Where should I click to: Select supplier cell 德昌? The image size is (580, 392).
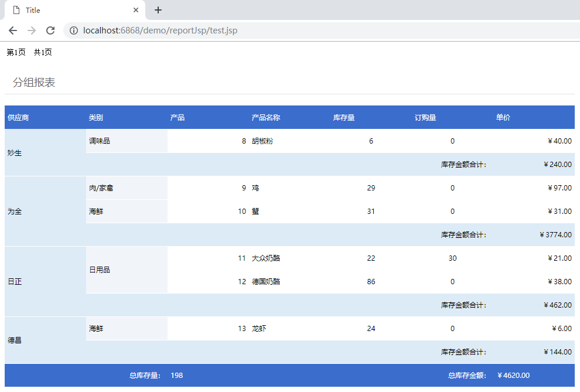[45, 340]
